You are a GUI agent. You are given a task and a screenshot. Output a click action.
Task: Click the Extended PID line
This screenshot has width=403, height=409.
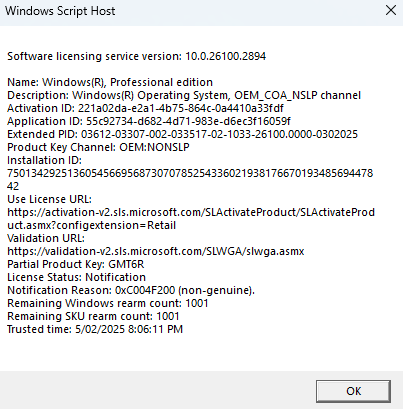click(x=182, y=134)
